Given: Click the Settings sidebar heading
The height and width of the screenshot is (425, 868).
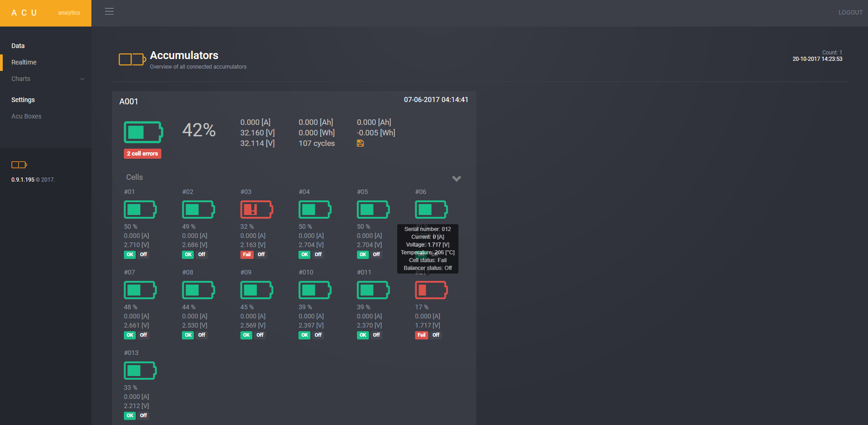Looking at the screenshot, I should coord(23,100).
